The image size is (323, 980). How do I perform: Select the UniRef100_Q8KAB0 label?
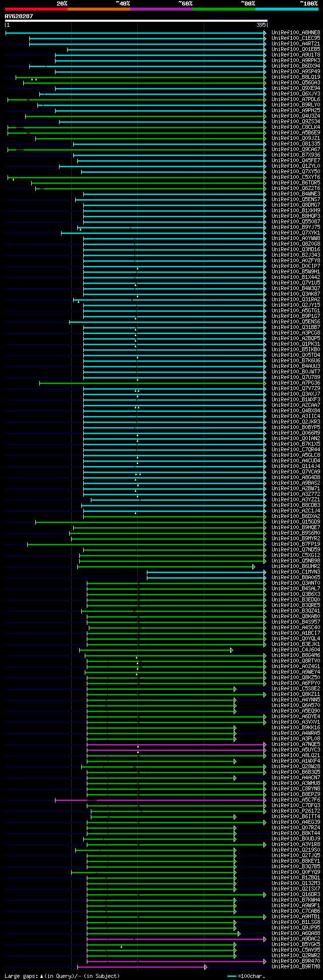click(296, 616)
